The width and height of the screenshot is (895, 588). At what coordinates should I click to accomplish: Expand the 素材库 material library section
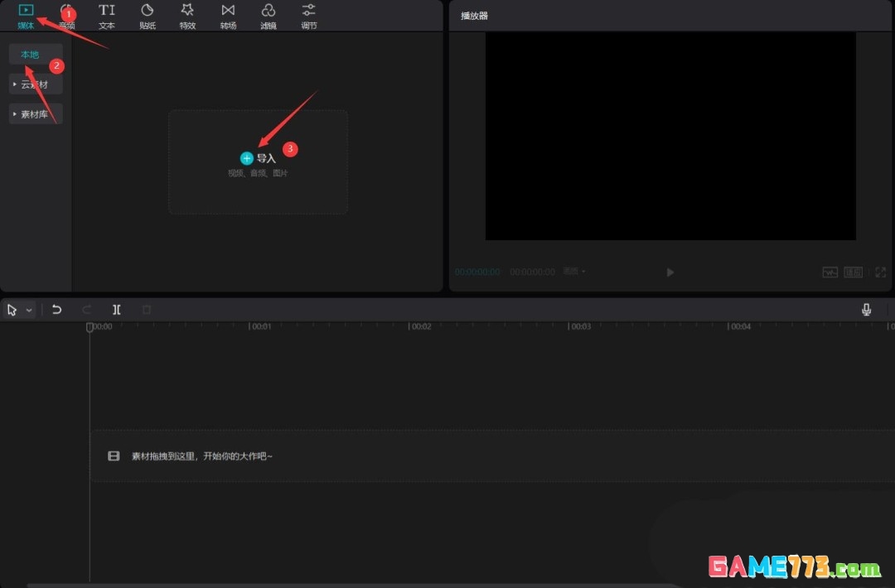(36, 114)
